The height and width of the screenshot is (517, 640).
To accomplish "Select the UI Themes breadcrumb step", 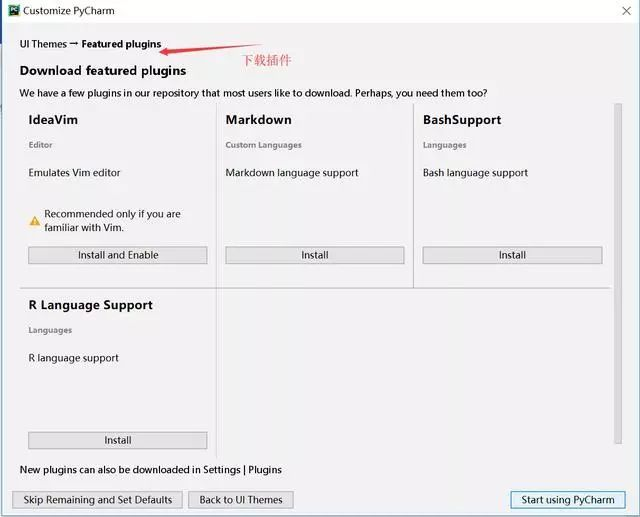I will (43, 44).
